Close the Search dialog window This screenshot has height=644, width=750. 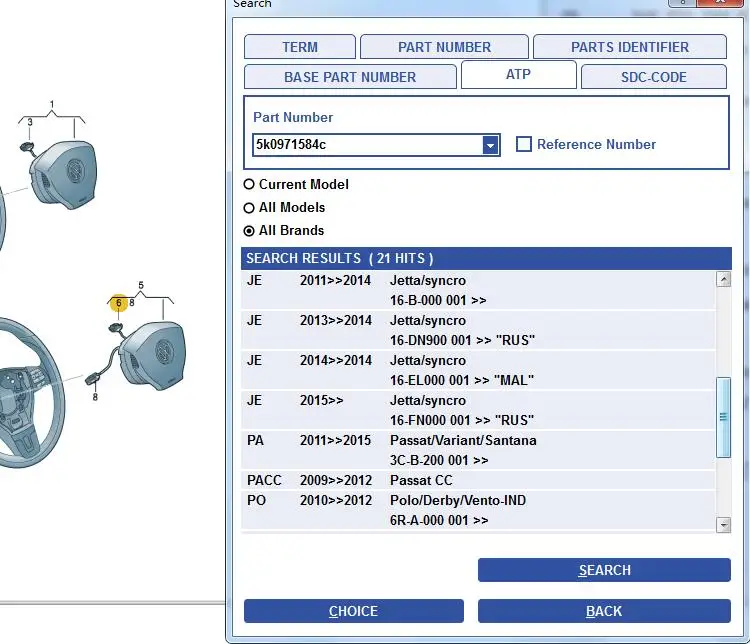720,2
